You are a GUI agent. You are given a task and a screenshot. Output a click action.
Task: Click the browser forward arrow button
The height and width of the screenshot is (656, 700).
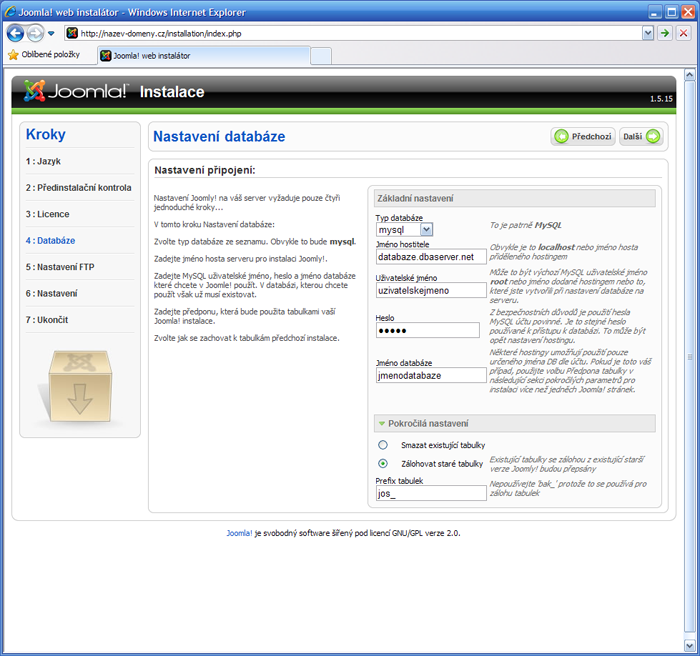36,33
